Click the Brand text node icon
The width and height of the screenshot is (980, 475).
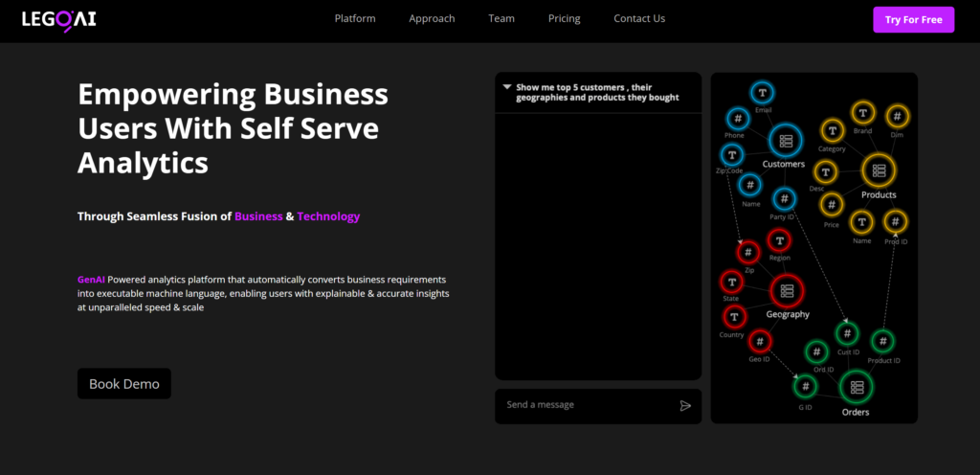click(x=862, y=113)
